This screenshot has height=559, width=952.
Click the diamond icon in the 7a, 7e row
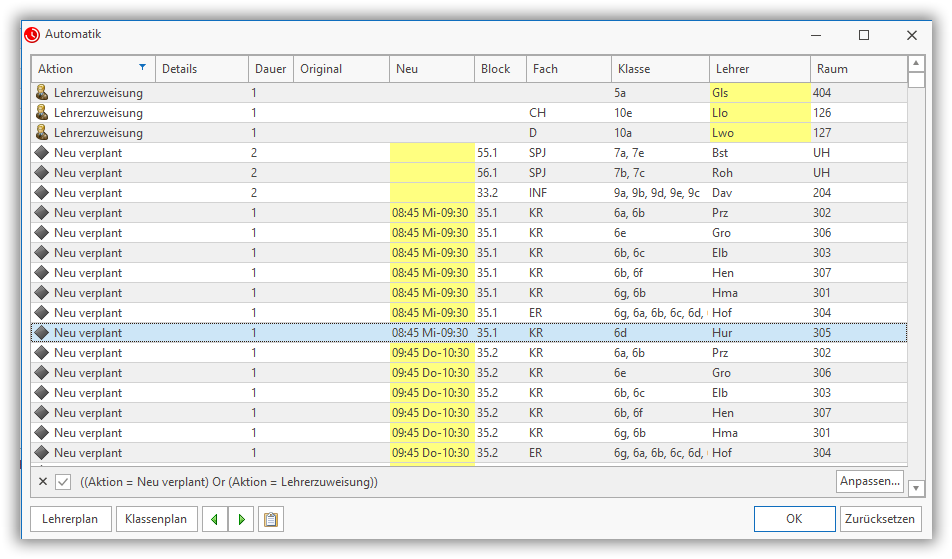coord(42,153)
